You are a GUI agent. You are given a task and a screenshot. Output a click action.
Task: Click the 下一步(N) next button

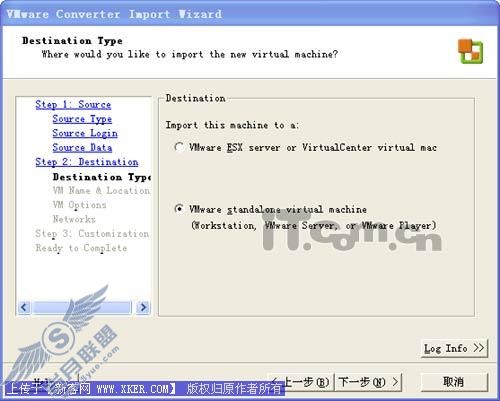coord(368,382)
